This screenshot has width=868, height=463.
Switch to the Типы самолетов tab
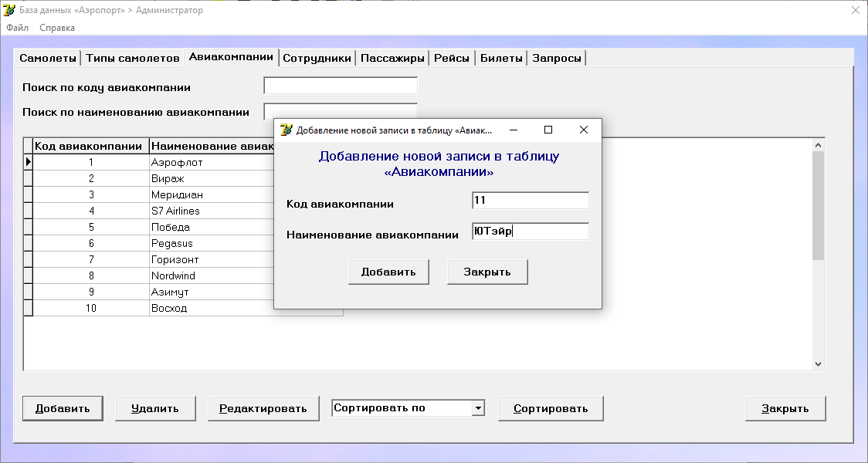point(133,58)
